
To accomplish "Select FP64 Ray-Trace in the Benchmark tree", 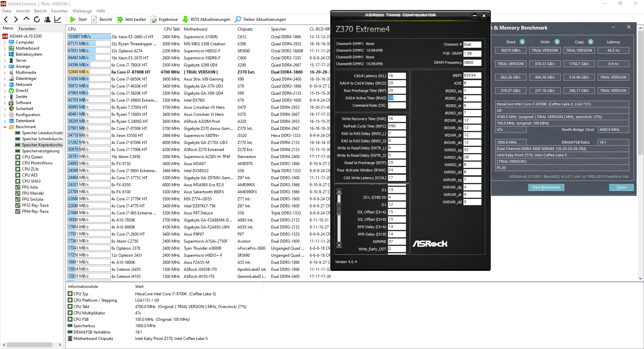I will [x=32, y=211].
